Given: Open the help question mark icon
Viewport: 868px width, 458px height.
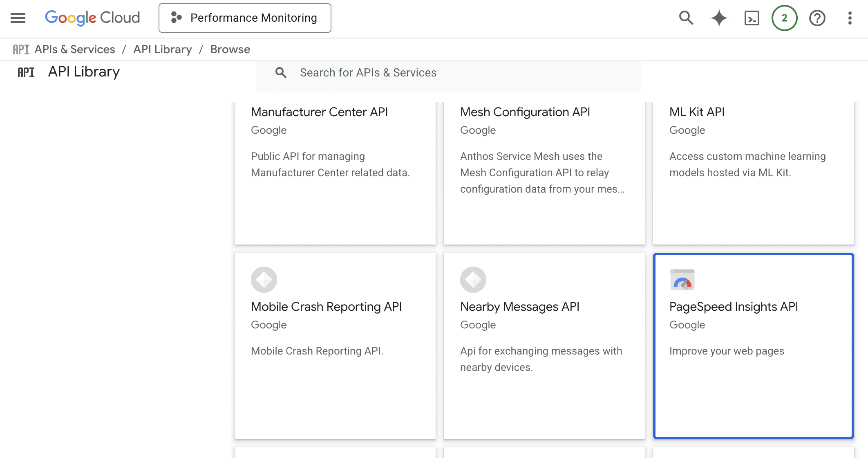Looking at the screenshot, I should [817, 18].
